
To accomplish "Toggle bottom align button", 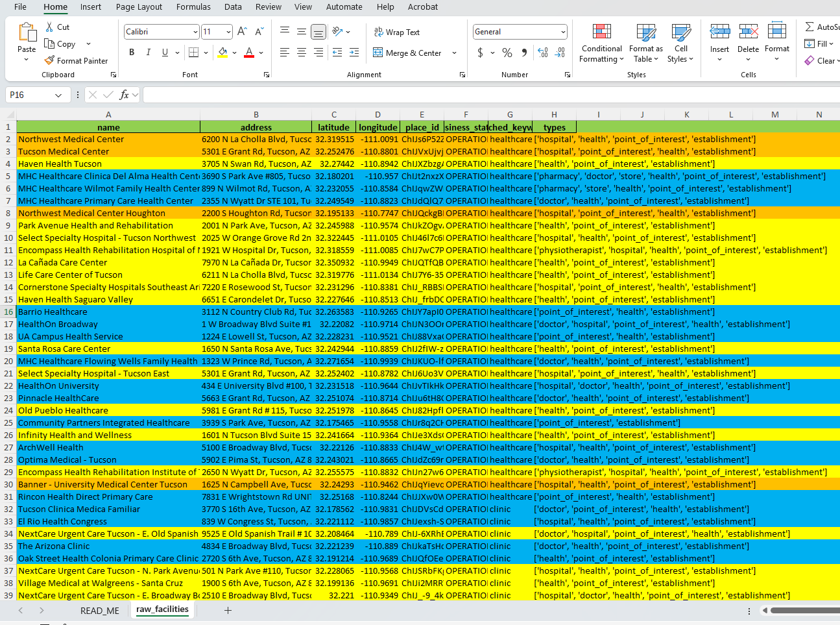I will tap(318, 31).
